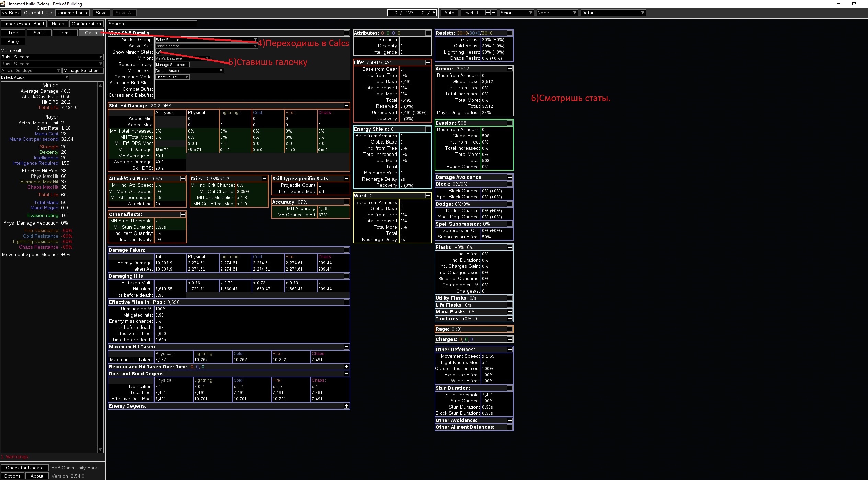
Task: Collapse the Skill Hit Damage section
Action: (346, 106)
